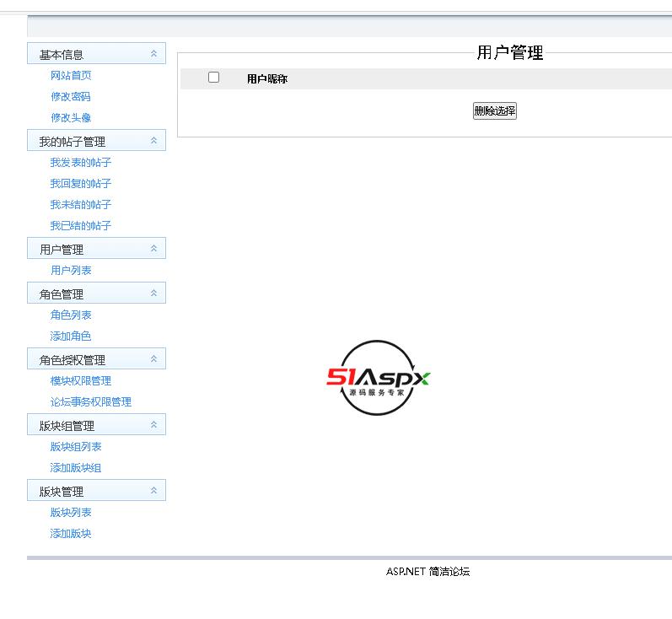Tick the select-all checkbox beside 用户昵称
This screenshot has width=672, height=619.
point(213,77)
